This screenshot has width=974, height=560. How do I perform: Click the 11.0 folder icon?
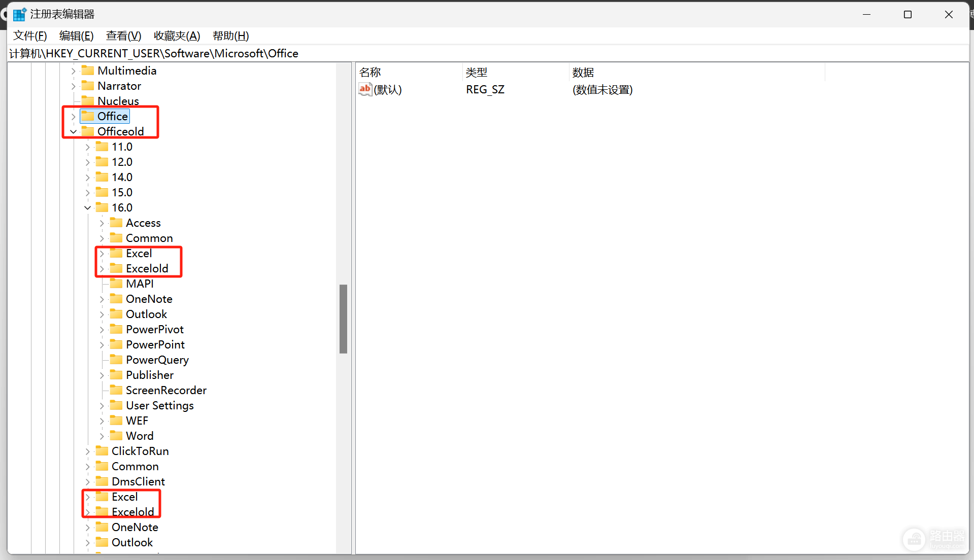pyautogui.click(x=102, y=146)
